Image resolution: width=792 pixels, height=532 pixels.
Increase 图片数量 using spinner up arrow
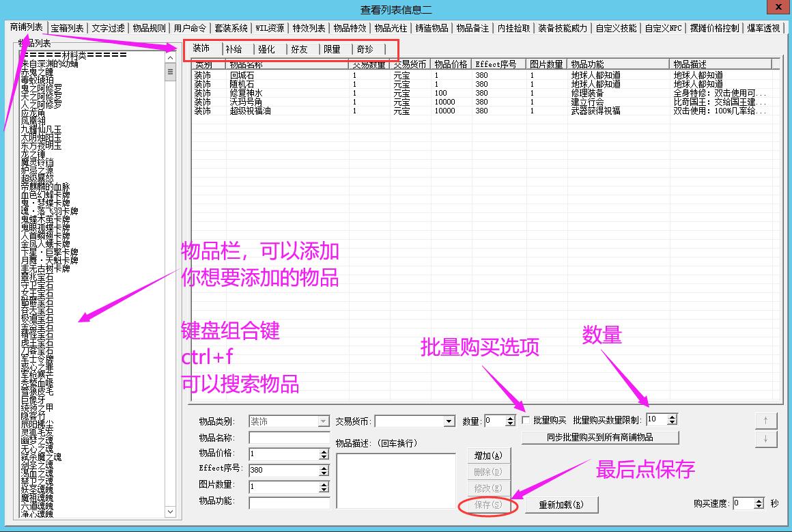[x=324, y=484]
